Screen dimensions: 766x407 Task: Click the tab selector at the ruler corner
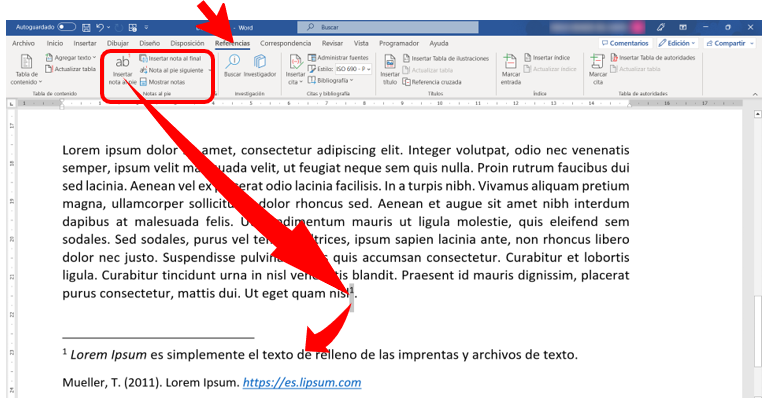tap(12, 104)
